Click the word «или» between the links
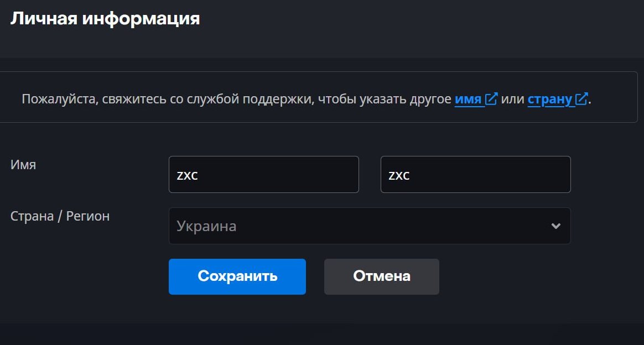This screenshot has width=644, height=345. click(x=512, y=100)
